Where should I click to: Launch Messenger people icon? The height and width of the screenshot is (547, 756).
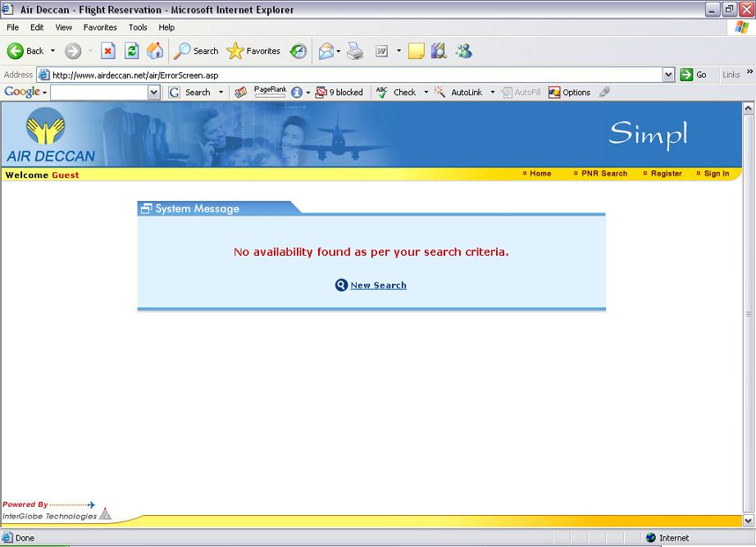pos(464,51)
